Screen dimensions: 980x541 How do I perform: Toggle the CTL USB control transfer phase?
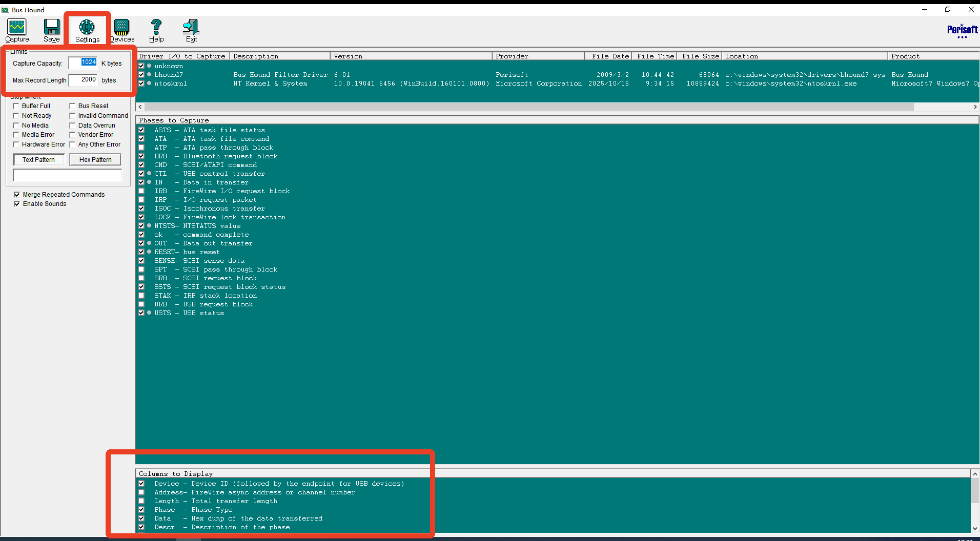[141, 174]
